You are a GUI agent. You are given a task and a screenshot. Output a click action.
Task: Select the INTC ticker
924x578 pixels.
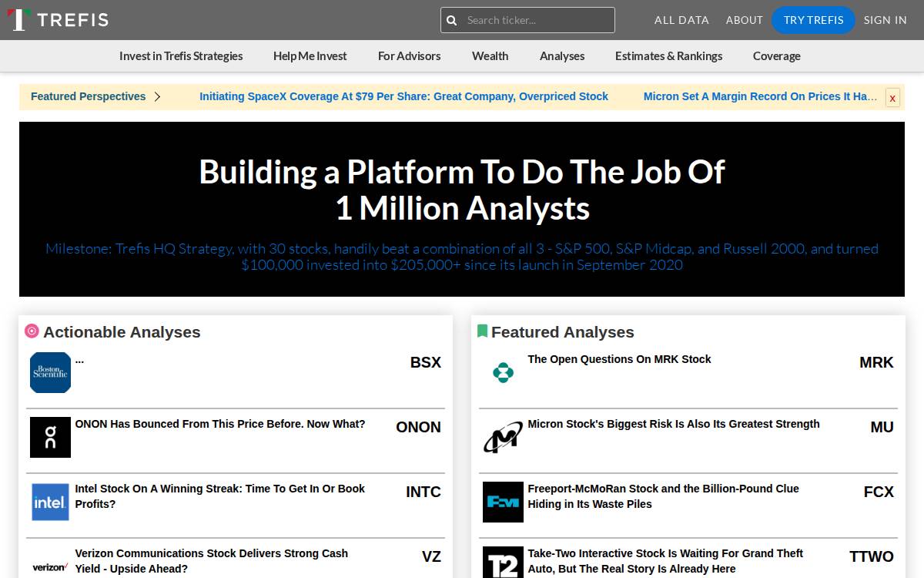tap(423, 492)
